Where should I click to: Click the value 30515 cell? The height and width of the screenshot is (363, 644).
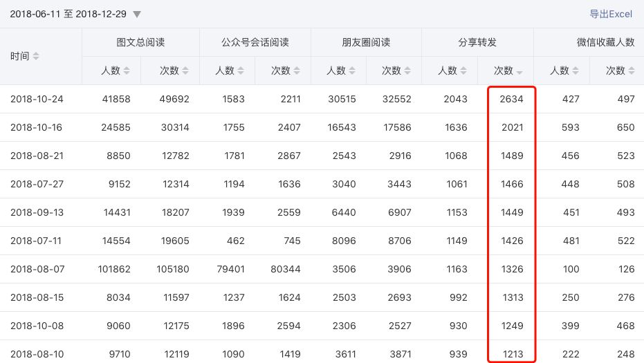tap(342, 99)
